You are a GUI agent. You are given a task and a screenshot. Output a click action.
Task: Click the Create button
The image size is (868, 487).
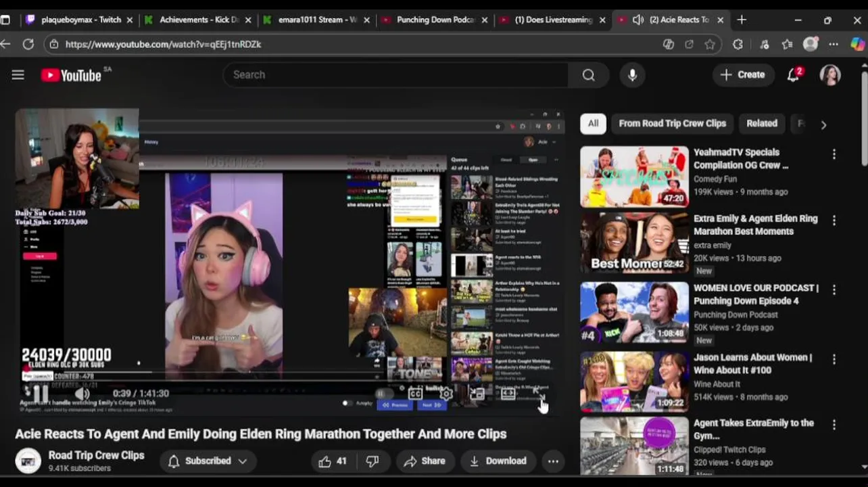(x=742, y=75)
